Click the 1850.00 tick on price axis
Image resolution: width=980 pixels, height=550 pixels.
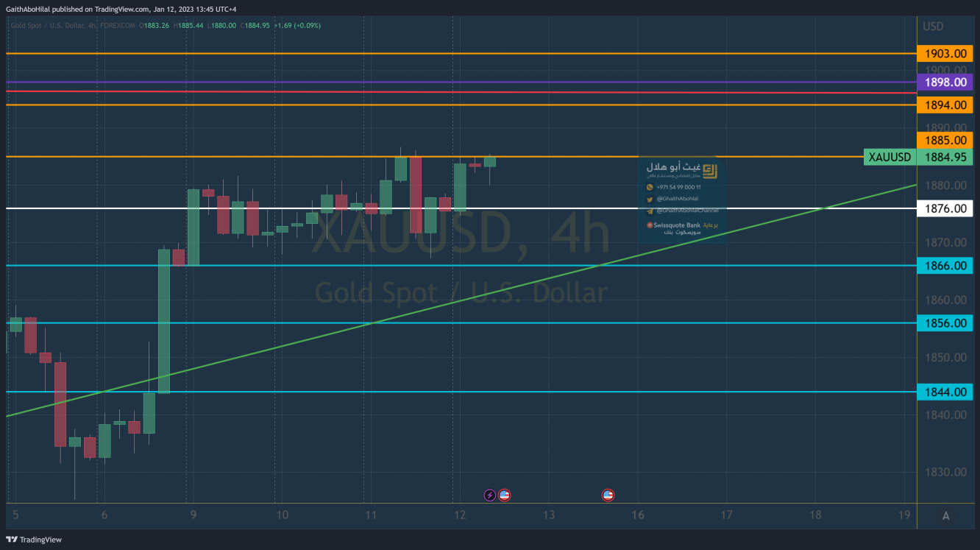(x=945, y=357)
